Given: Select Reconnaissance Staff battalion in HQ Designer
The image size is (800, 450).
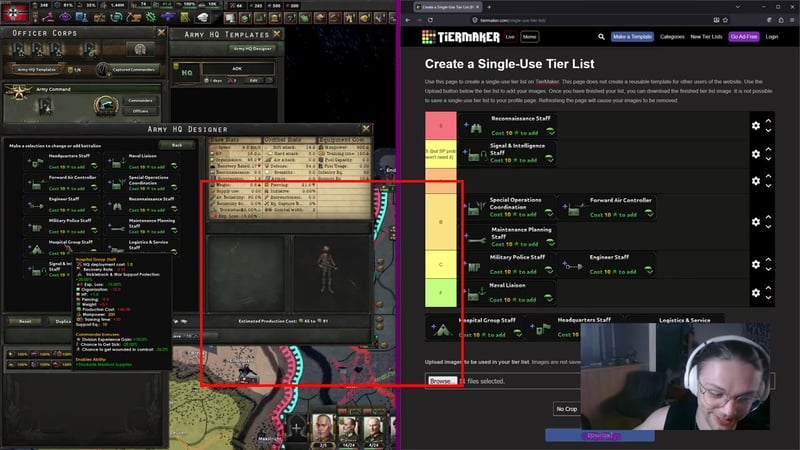Looking at the screenshot, I should pos(142,205).
